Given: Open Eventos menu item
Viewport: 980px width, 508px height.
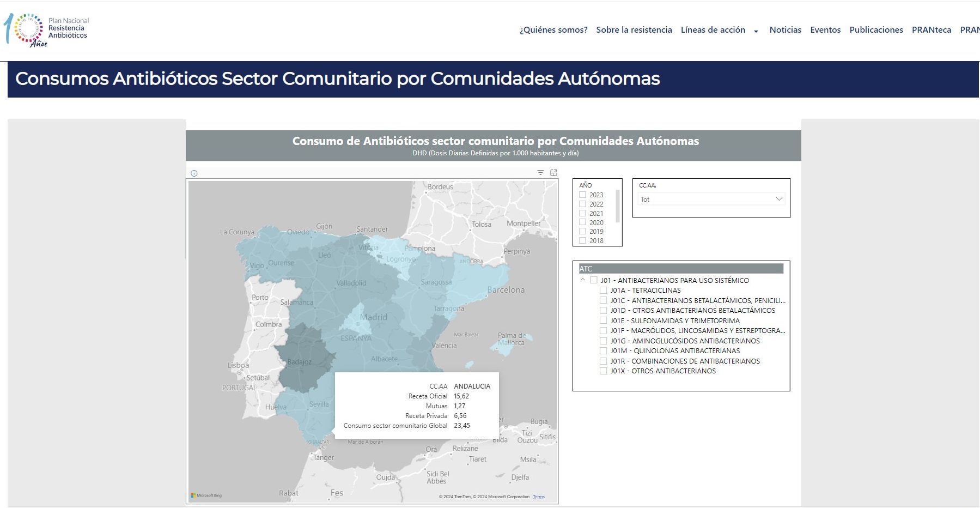Looking at the screenshot, I should click(x=825, y=30).
